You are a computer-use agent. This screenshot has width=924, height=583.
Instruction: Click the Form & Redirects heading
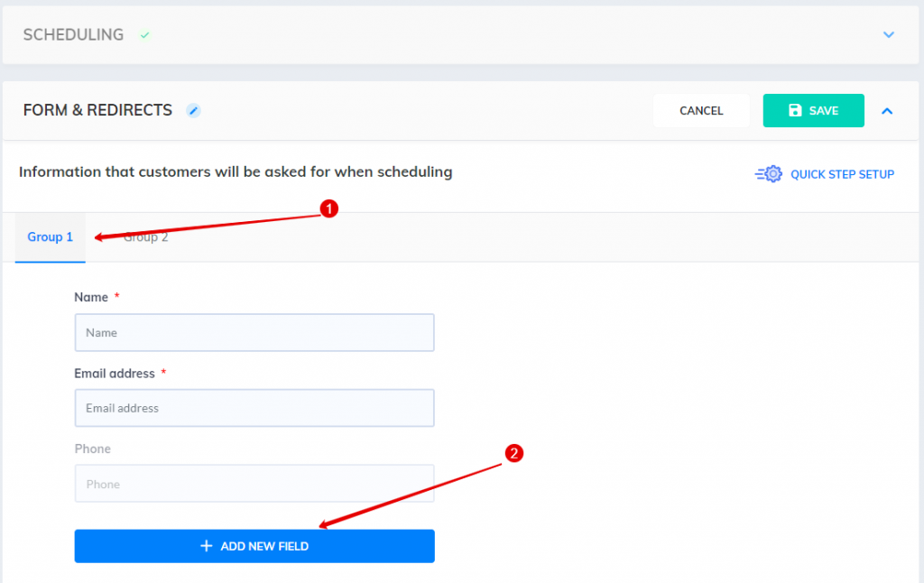[x=97, y=110]
